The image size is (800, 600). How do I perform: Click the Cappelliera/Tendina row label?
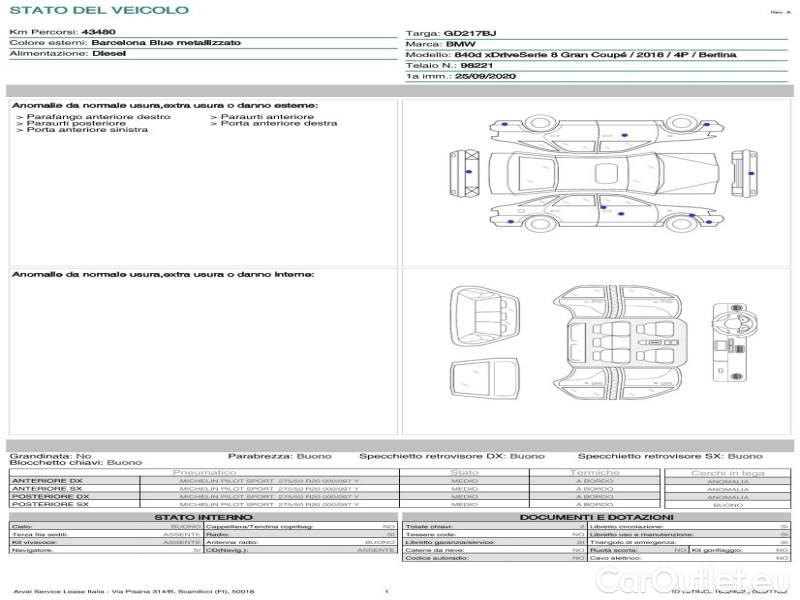coord(260,527)
